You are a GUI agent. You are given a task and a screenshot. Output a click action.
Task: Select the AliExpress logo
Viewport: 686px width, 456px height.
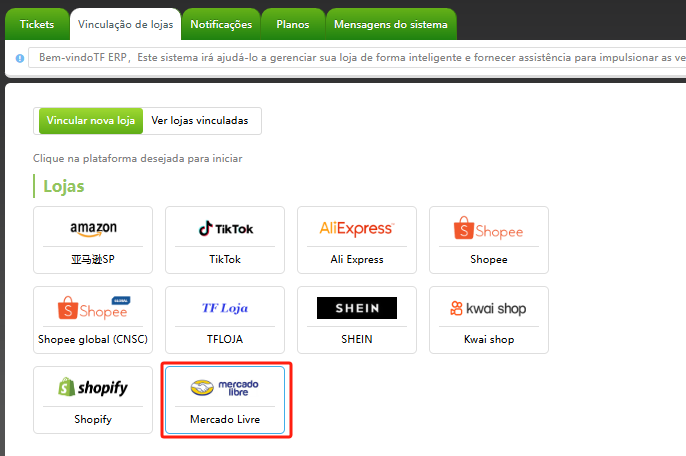pyautogui.click(x=357, y=228)
